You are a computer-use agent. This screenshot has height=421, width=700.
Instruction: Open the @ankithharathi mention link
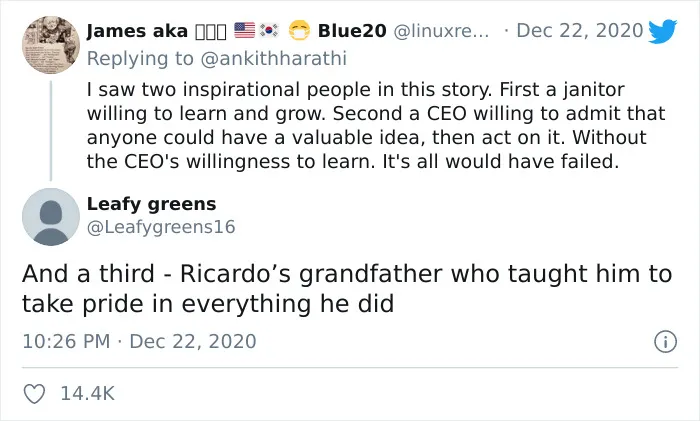click(274, 58)
